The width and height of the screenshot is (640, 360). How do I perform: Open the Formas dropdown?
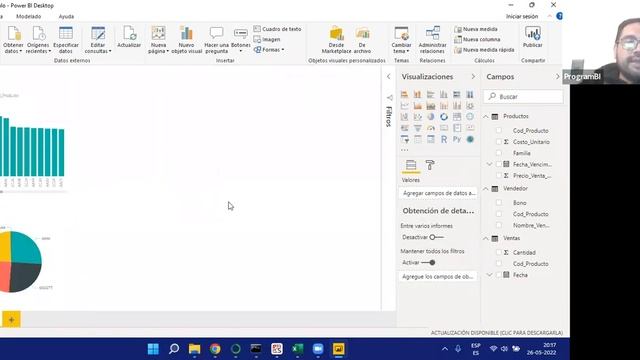point(269,50)
